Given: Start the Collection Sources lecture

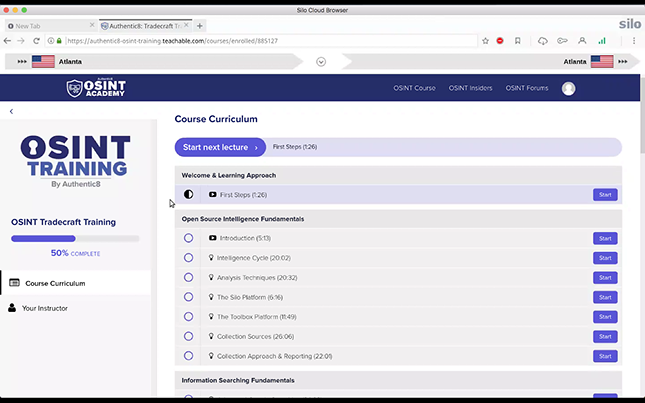Looking at the screenshot, I should (605, 336).
